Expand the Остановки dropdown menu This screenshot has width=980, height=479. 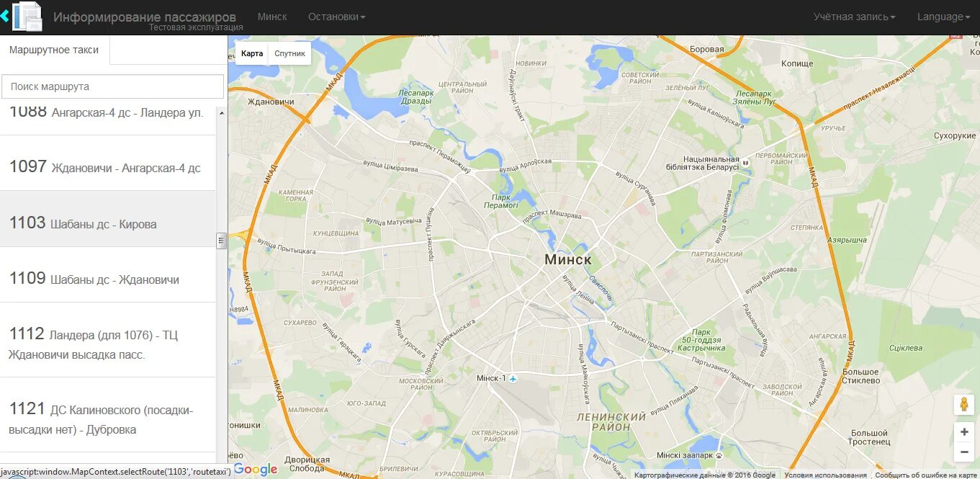point(337,17)
